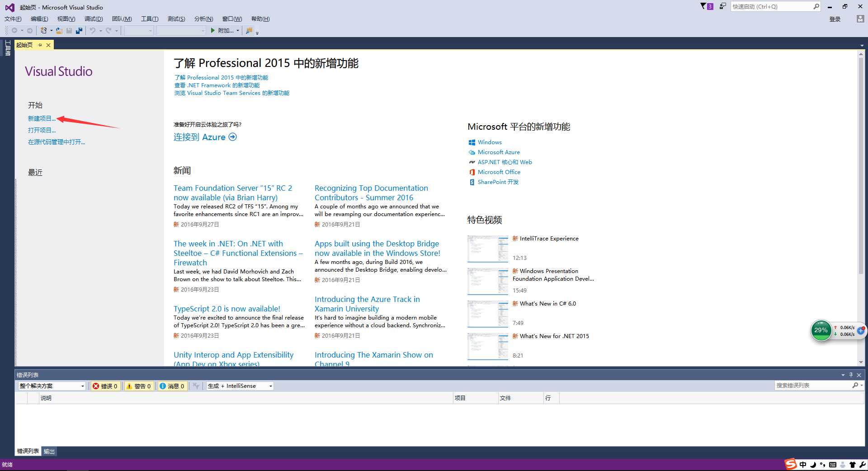This screenshot has width=868, height=471.
Task: Click the account avatar icon beside 登录
Action: pos(860,19)
